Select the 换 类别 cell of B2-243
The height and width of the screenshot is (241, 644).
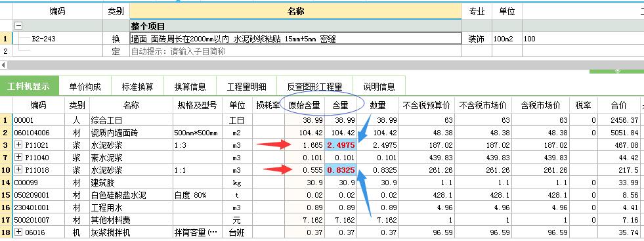pyautogui.click(x=116, y=39)
